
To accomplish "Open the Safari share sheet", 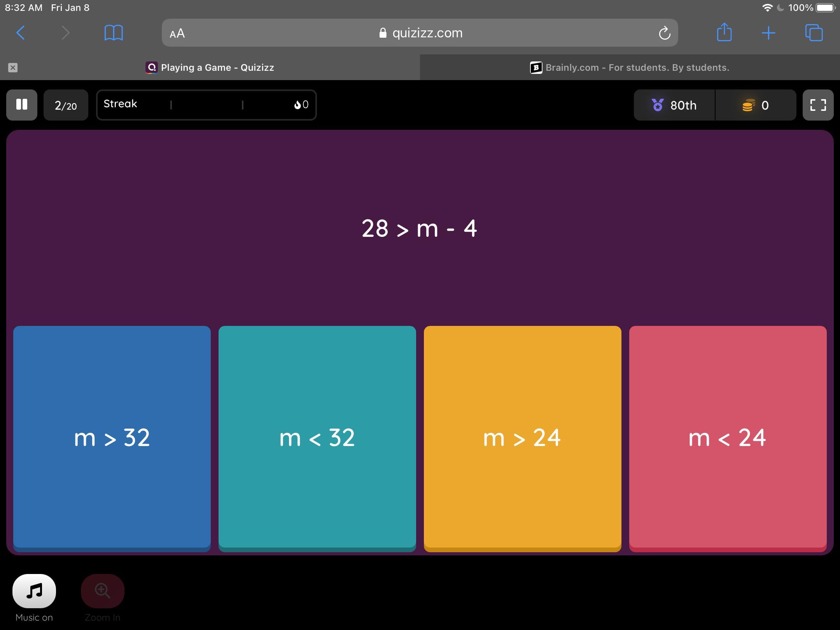I will (724, 32).
